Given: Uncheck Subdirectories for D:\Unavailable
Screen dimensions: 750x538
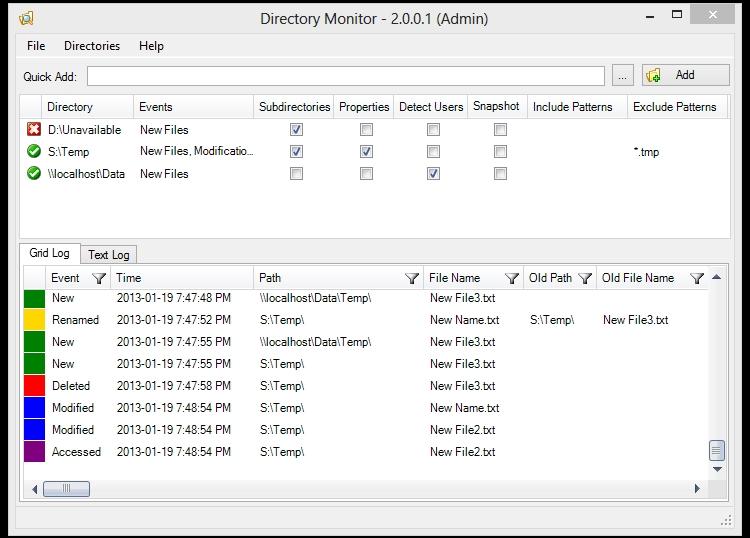Looking at the screenshot, I should [296, 130].
